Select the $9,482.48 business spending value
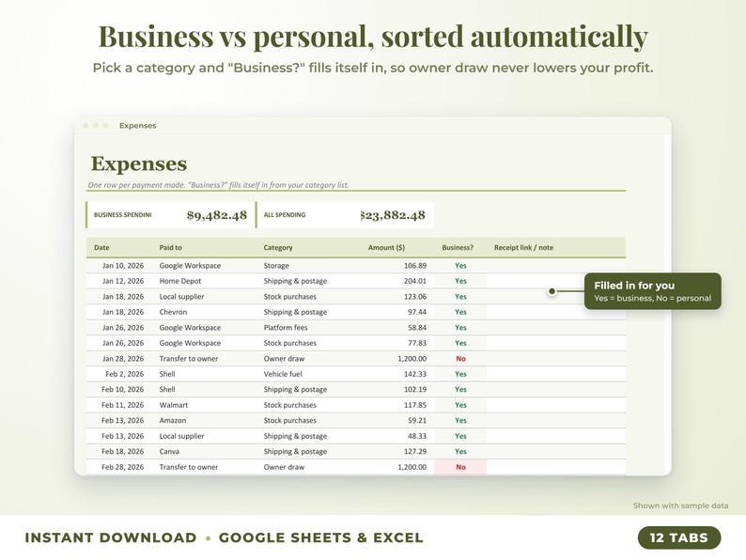This screenshot has height=560, width=746. 217,215
